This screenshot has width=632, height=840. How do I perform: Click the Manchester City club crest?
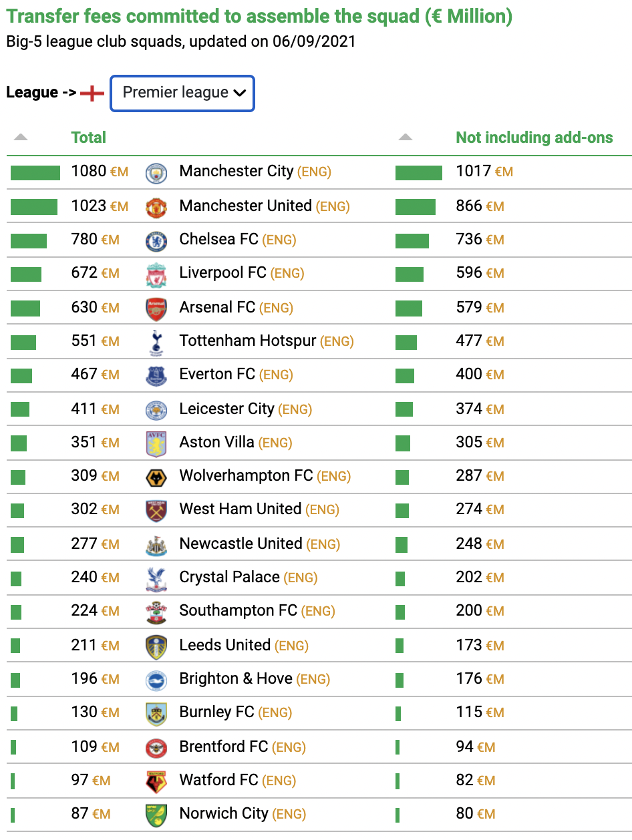(156, 172)
